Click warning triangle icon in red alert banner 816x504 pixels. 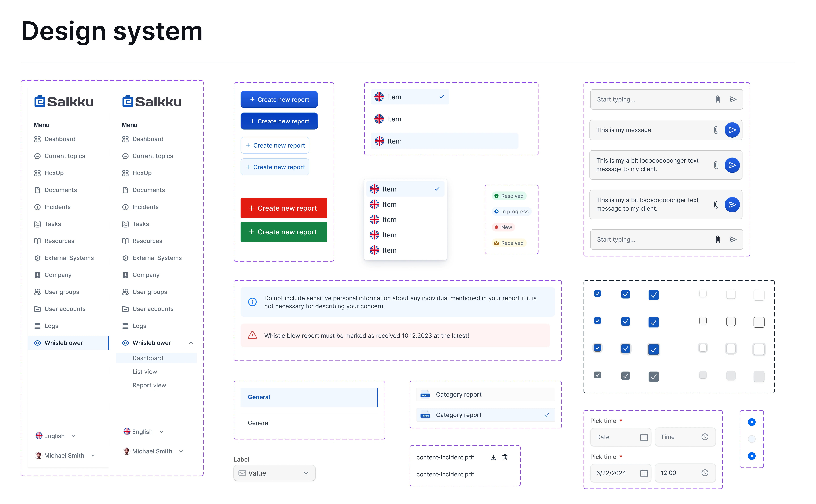pos(253,335)
